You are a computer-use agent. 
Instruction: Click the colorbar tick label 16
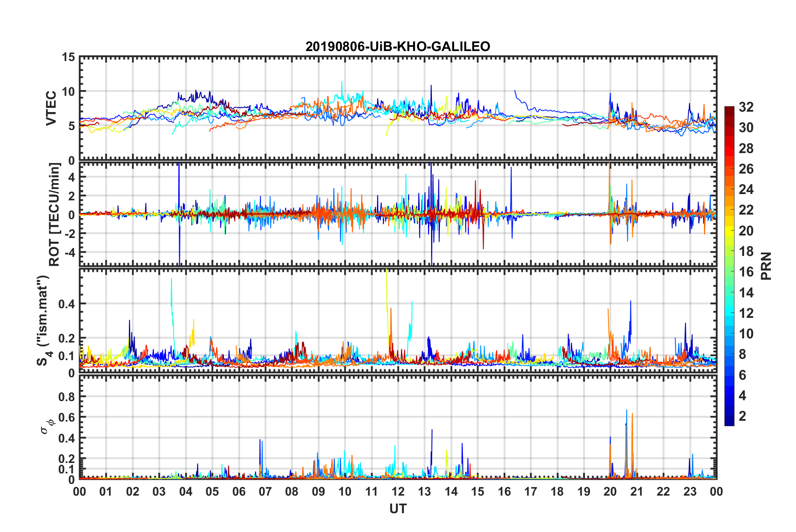pos(746,272)
